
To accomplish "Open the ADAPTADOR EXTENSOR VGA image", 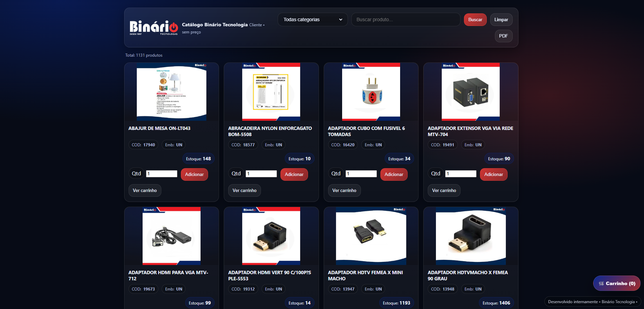I will (471, 92).
